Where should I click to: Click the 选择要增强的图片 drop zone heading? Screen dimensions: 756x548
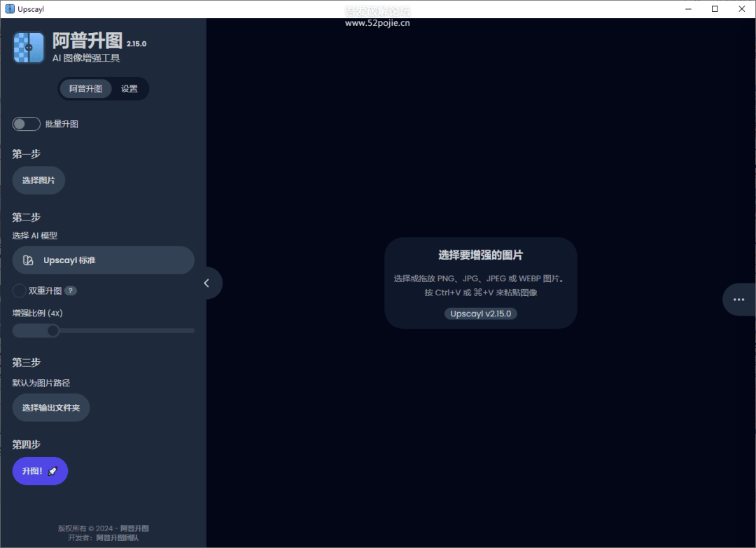(x=481, y=255)
